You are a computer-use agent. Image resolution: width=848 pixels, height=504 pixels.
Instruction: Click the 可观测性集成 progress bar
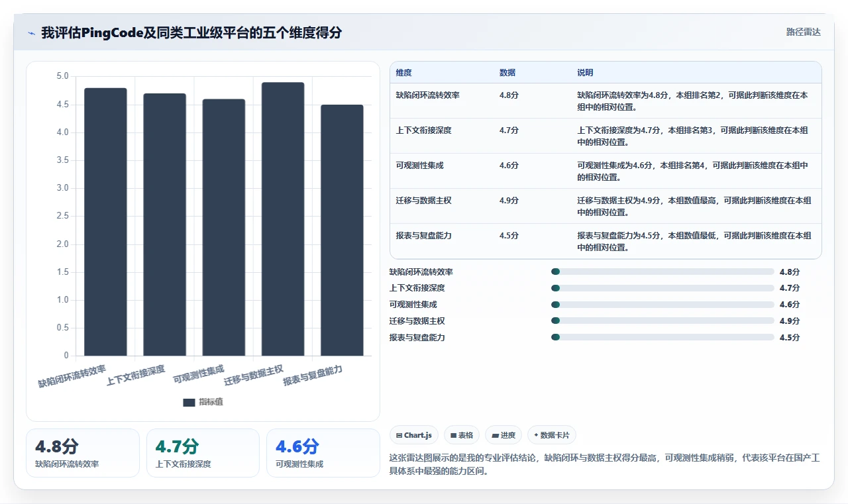click(662, 305)
